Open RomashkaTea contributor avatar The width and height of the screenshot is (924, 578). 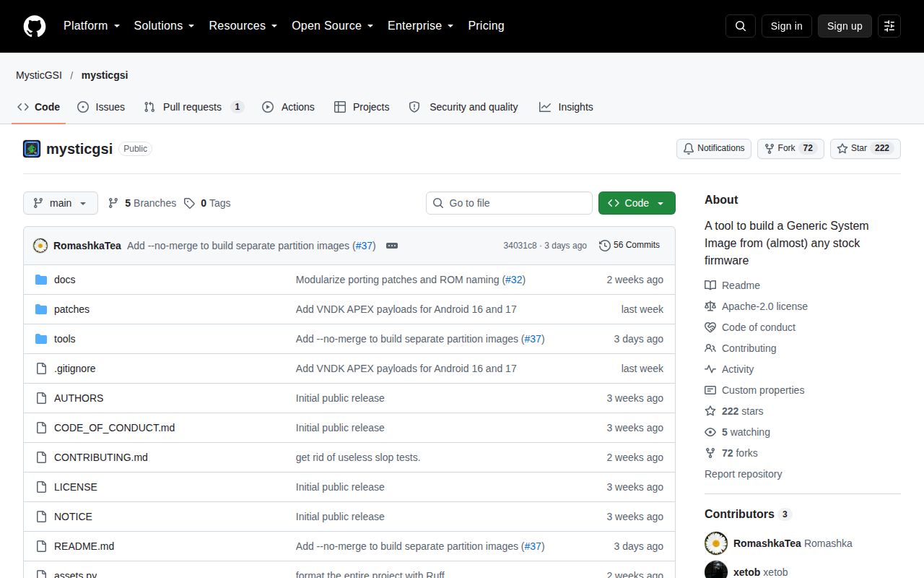pyautogui.click(x=716, y=543)
